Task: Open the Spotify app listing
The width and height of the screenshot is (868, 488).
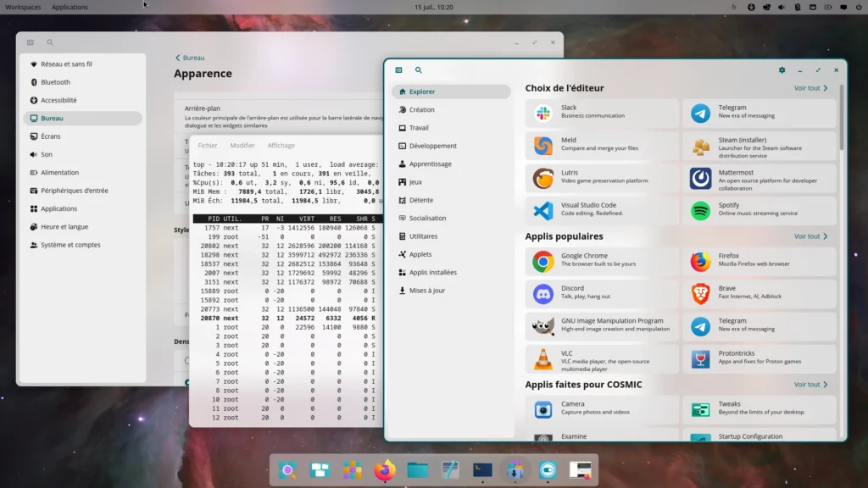Action: click(759, 210)
